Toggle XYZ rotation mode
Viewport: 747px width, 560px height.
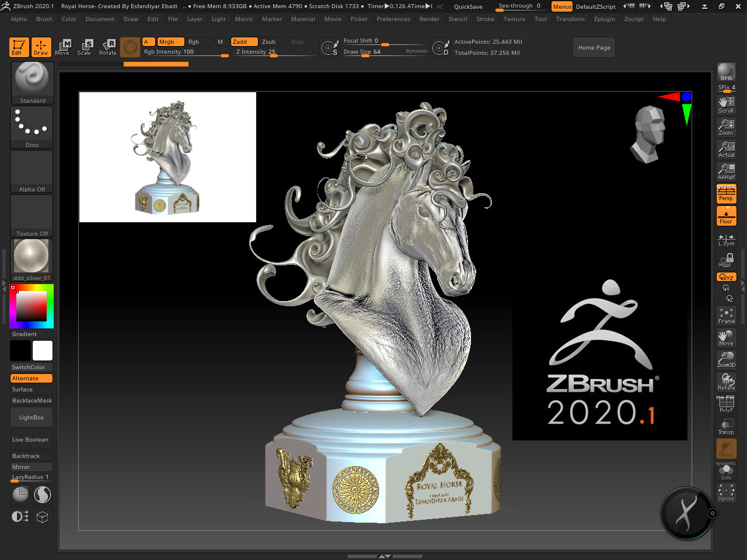coord(726,277)
